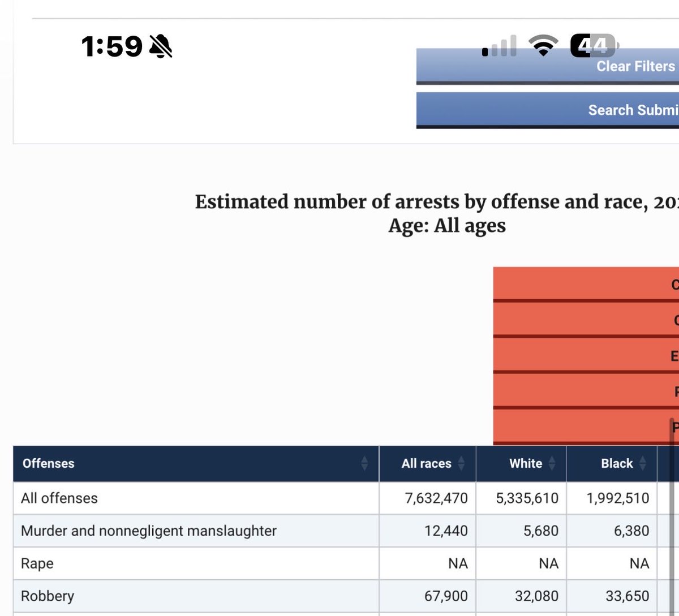The height and width of the screenshot is (616, 679).
Task: Tap the battery level indicator
Action: click(x=594, y=46)
